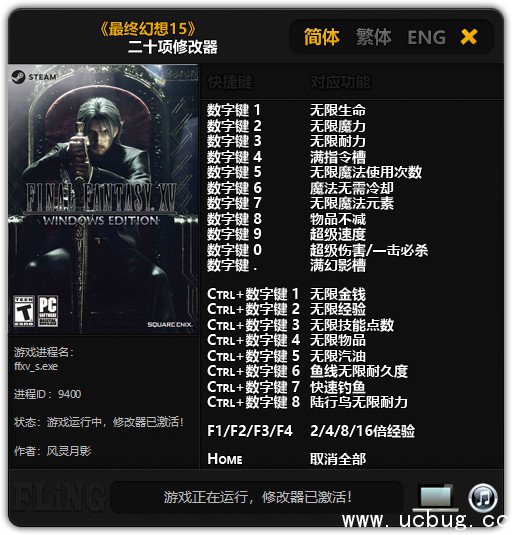Click the status message bar at bottom
The image size is (512, 535).
(257, 497)
